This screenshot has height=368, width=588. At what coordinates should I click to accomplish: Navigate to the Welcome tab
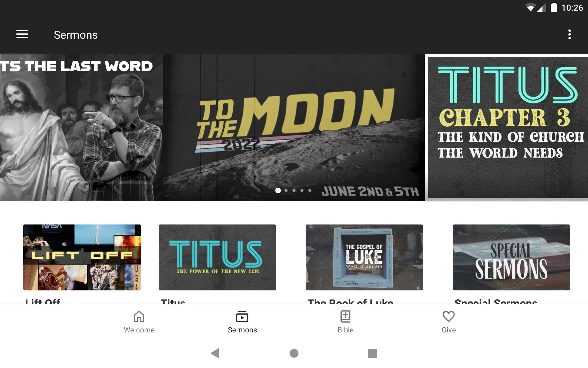coord(138,321)
